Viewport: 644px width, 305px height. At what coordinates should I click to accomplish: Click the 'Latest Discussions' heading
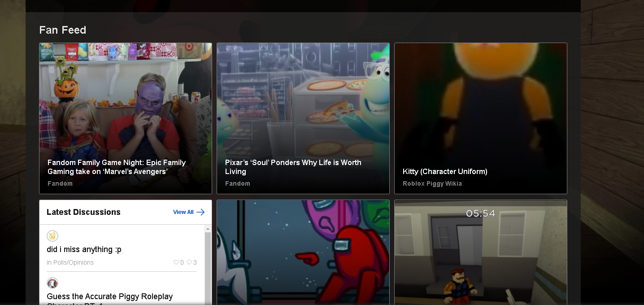tap(83, 212)
